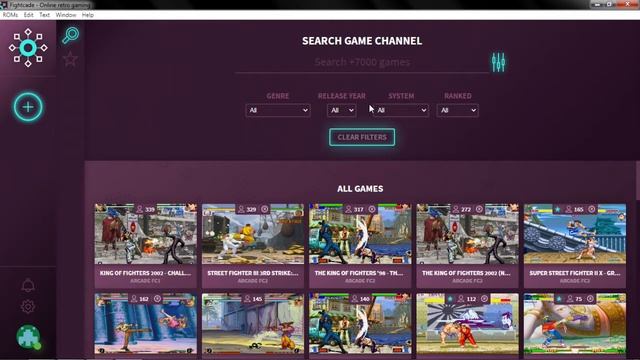
Task: Click the players icon showing 317
Action: (348, 209)
